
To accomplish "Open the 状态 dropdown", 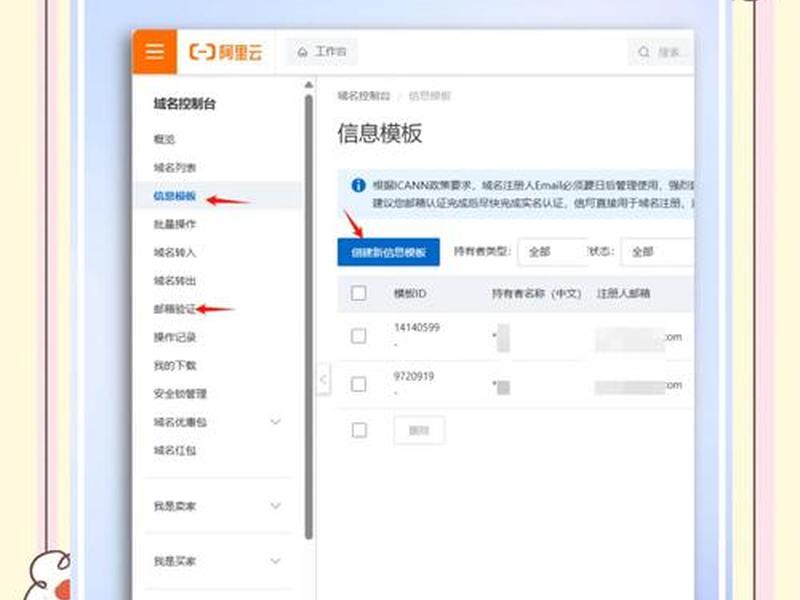I will click(x=657, y=252).
